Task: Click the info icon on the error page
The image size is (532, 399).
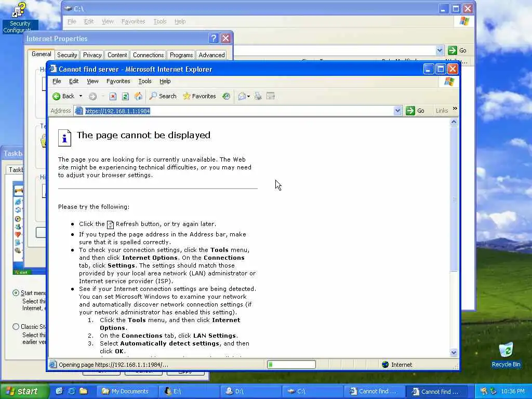Action: pyautogui.click(x=64, y=138)
